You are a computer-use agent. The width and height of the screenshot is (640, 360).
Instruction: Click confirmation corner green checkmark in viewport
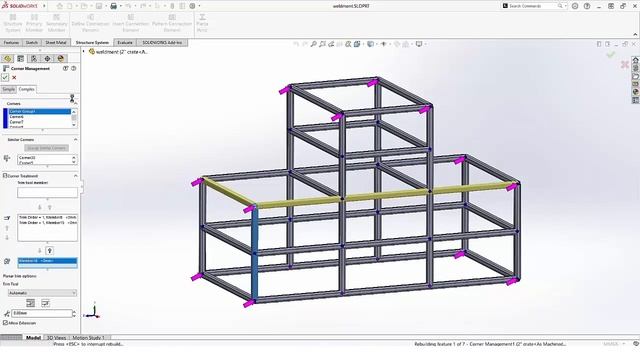(x=611, y=54)
